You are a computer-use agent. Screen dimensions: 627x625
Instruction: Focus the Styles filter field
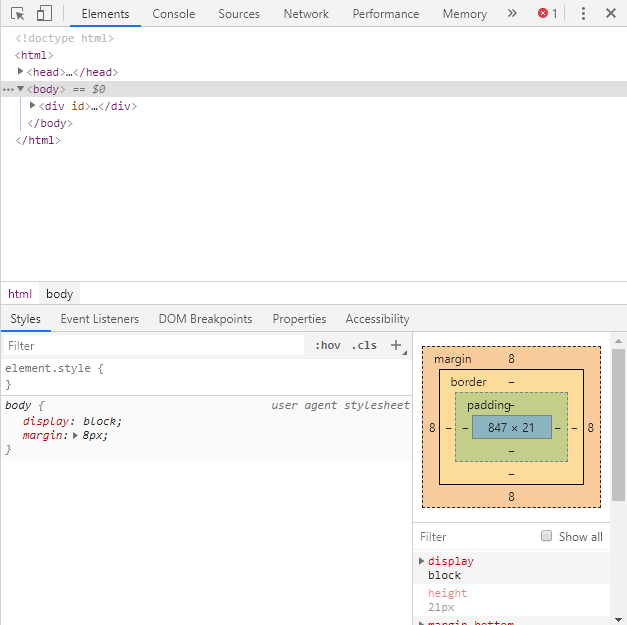coord(154,345)
